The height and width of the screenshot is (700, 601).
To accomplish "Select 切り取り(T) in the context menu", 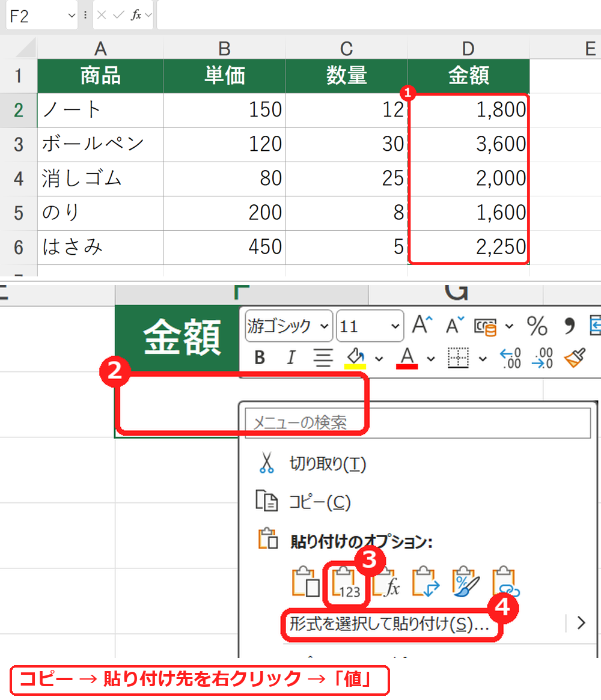I will (x=328, y=464).
